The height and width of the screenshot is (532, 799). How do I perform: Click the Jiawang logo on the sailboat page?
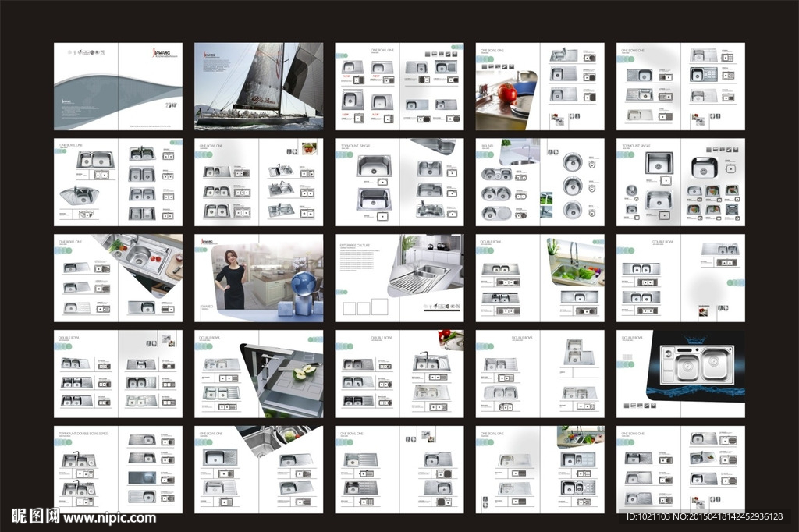(212, 55)
